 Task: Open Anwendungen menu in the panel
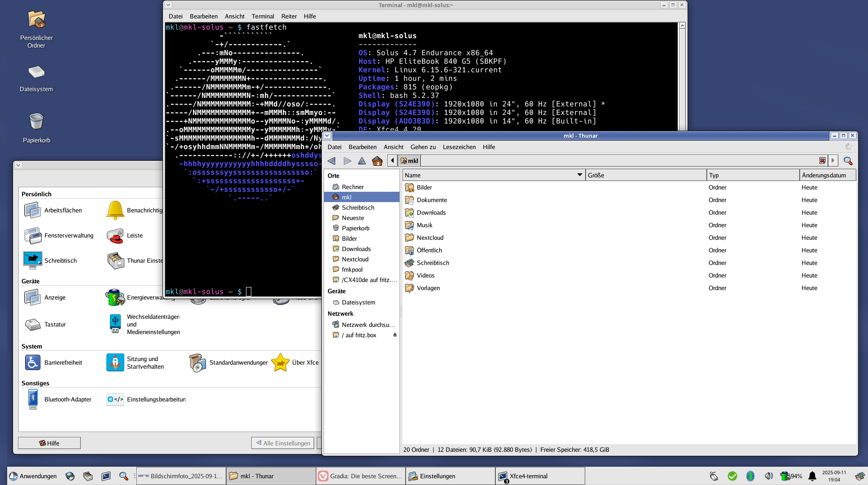(x=33, y=476)
